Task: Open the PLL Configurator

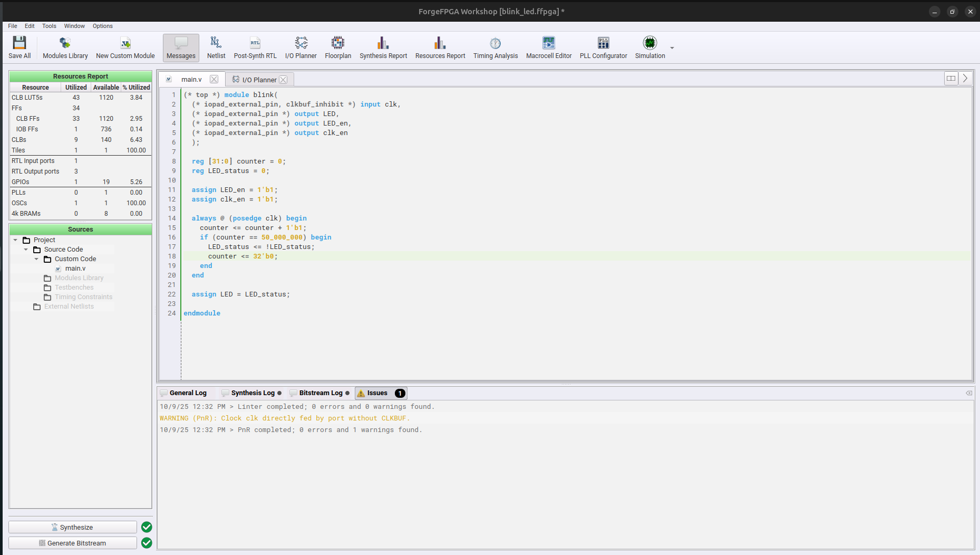Action: coord(603,47)
